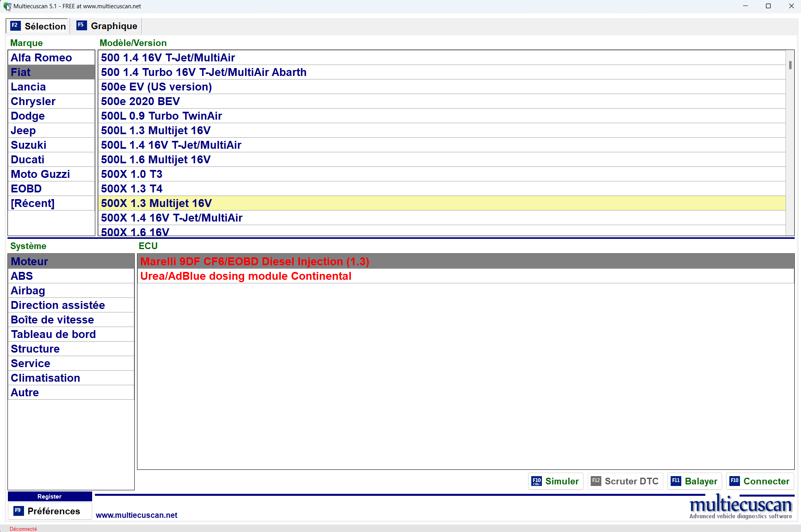The height and width of the screenshot is (532, 801).
Task: Click the F10 CTRL icon beside Simuler
Action: coord(536,481)
